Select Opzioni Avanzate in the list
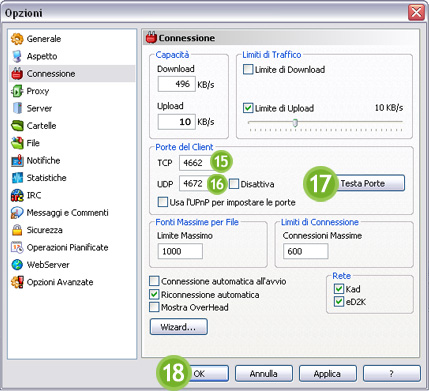The height and width of the screenshot is (391, 429). click(x=72, y=282)
